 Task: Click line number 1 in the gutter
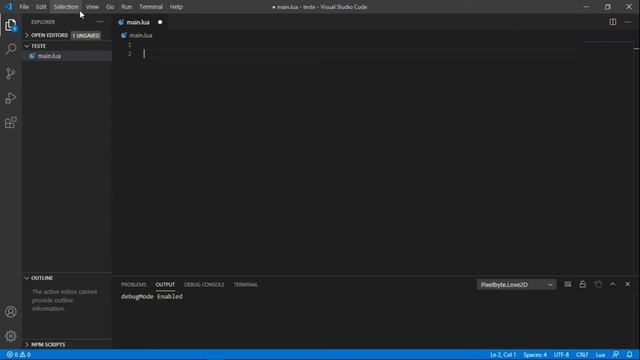(129, 44)
